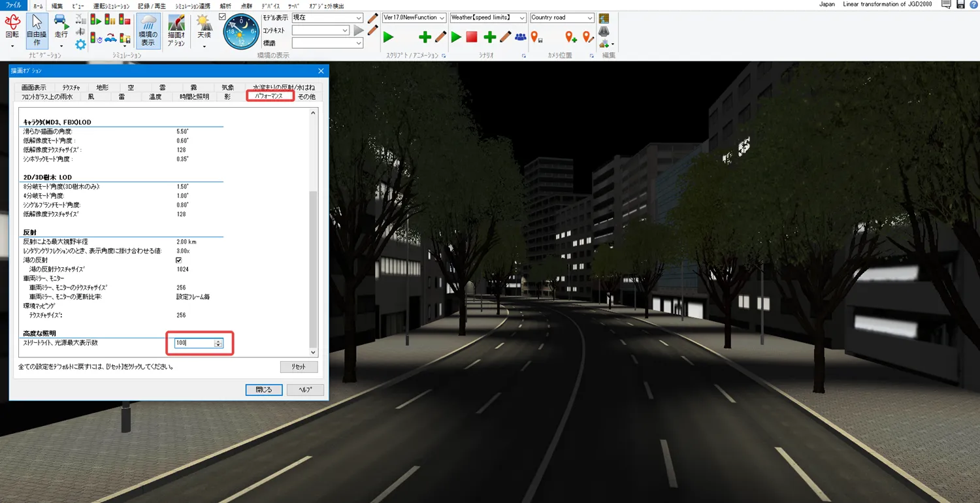This screenshot has height=503, width=980.
Task: Click the 回転 rotate navigation icon
Action: tap(12, 27)
